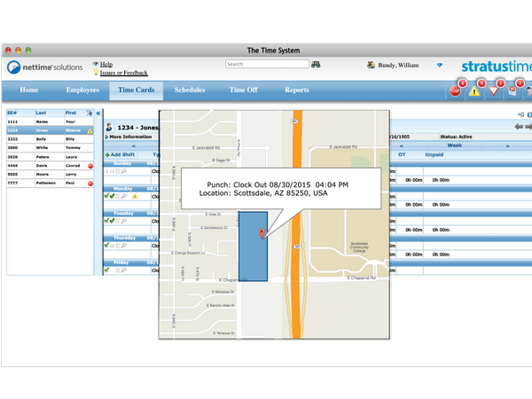Viewport: 532px width, 399px height.
Task: Click red alert dot on Davis Conrad row
Action: tap(90, 166)
